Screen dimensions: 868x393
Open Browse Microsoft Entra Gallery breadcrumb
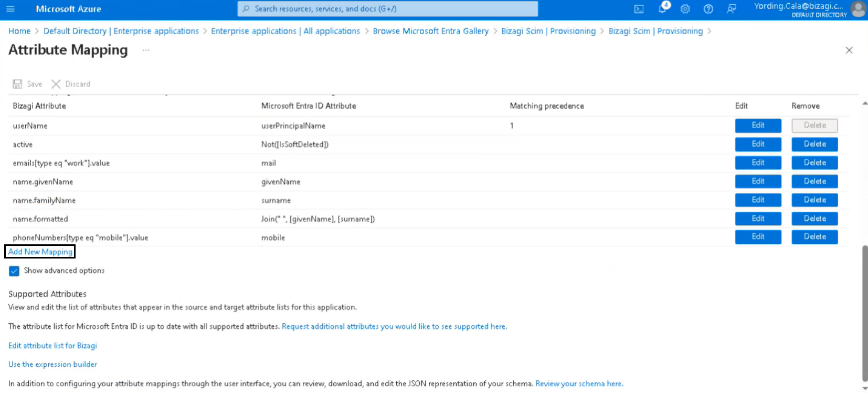tap(431, 31)
